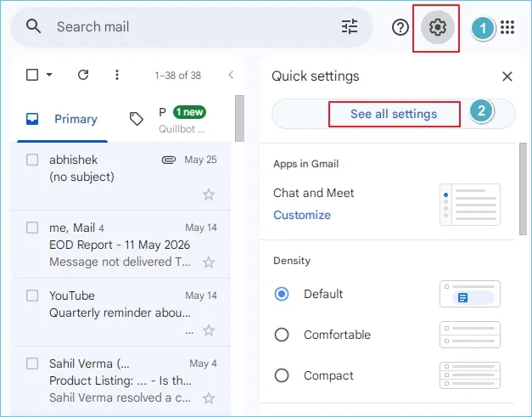Select the Comfortable density radio button
This screenshot has height=417, width=532.
[282, 335]
